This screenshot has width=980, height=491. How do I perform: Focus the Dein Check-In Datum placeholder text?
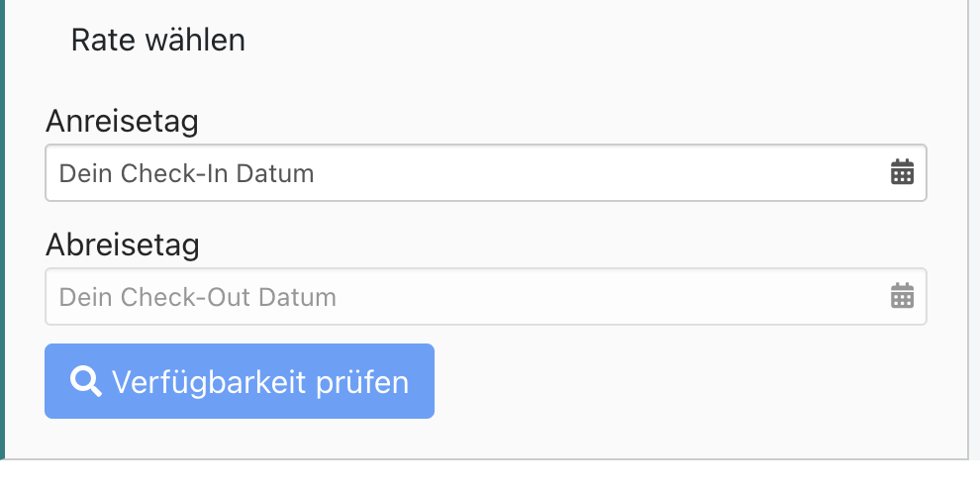[186, 174]
